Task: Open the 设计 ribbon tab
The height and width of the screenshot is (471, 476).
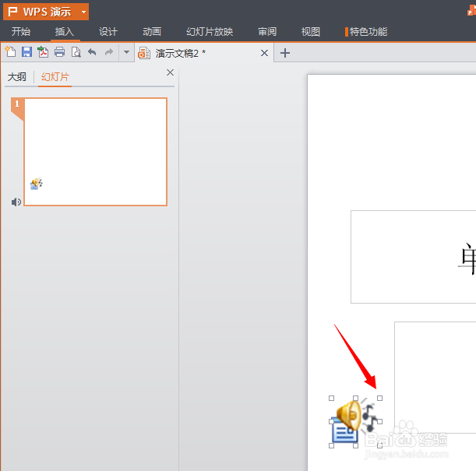Action: [108, 32]
